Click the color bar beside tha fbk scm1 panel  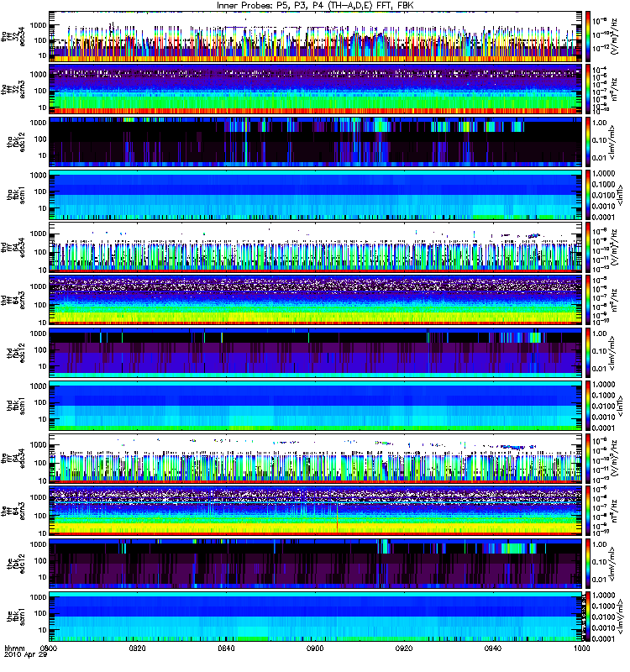(588, 195)
